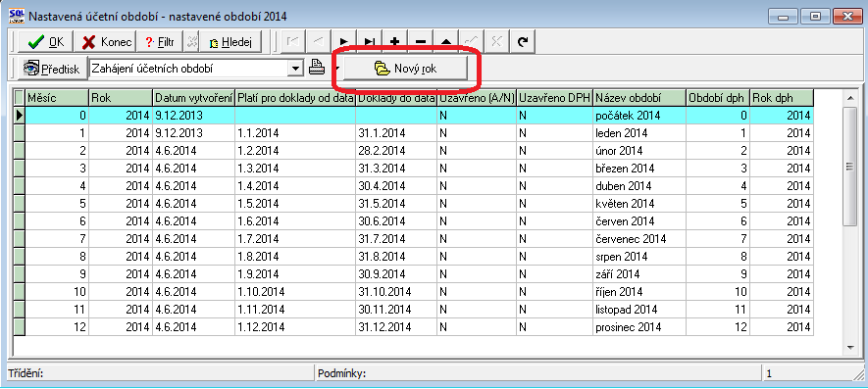
Task: Select the cell 'únor 2014'
Action: pos(639,151)
